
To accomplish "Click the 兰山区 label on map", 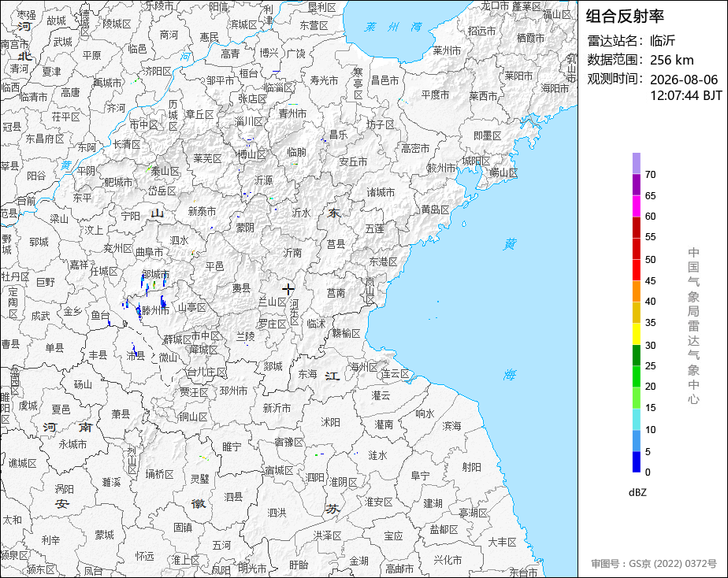I will (273, 302).
